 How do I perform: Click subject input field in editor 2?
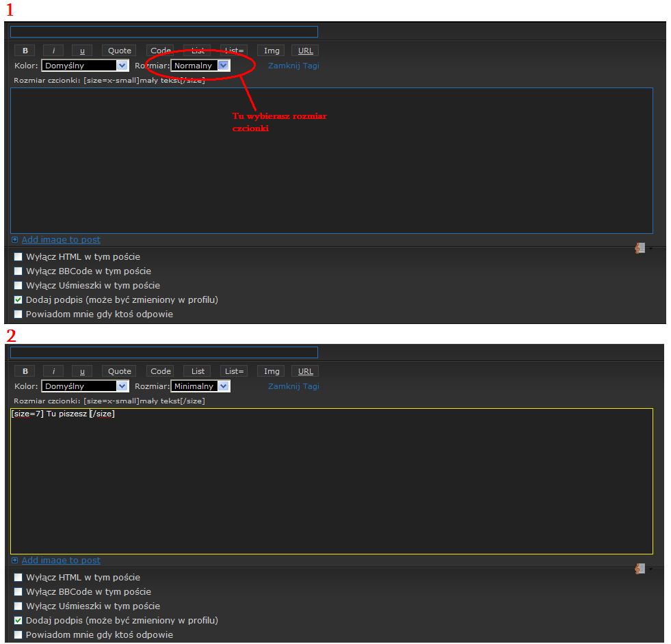click(164, 352)
